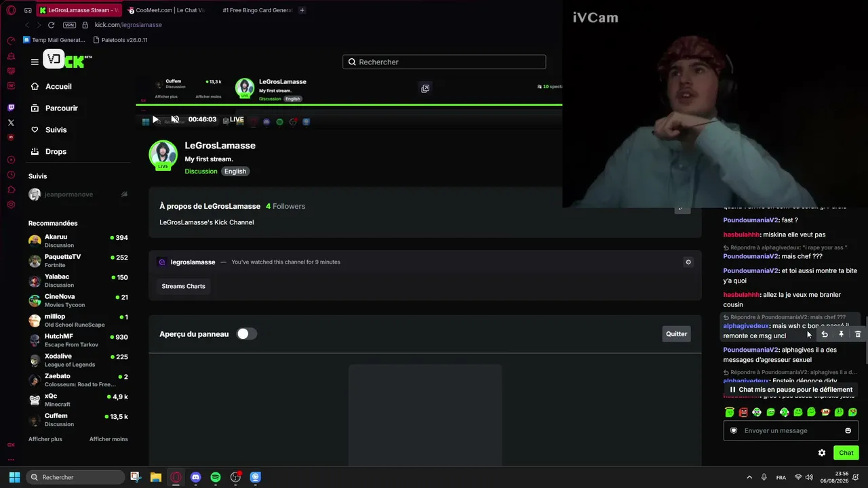Expand recommended list with Afficher plus
The image size is (868, 488).
pyautogui.click(x=45, y=439)
